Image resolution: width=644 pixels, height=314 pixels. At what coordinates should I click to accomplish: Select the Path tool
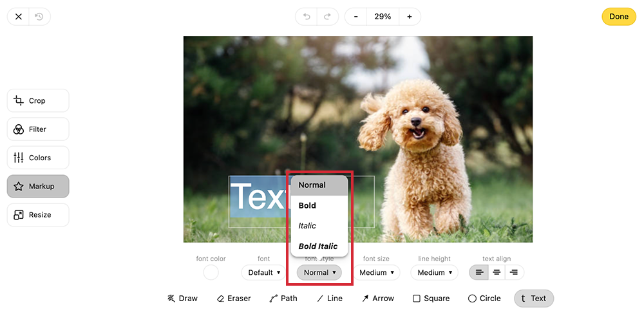283,299
